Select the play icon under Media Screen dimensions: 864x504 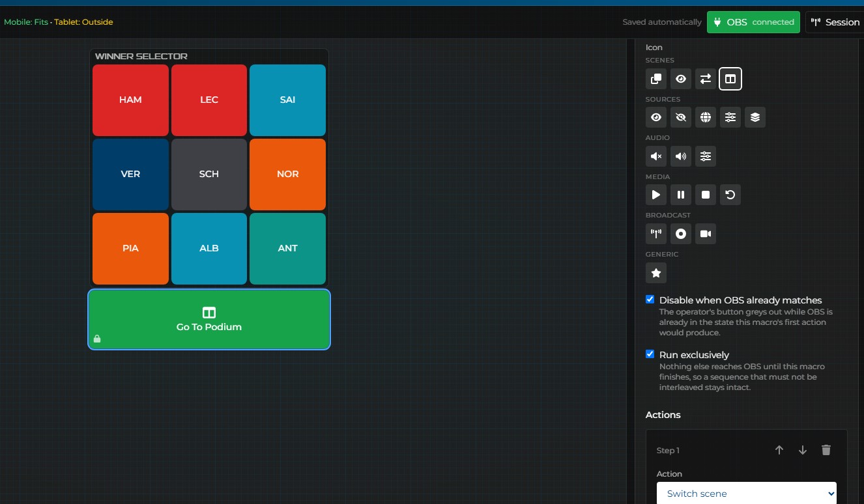(x=656, y=195)
